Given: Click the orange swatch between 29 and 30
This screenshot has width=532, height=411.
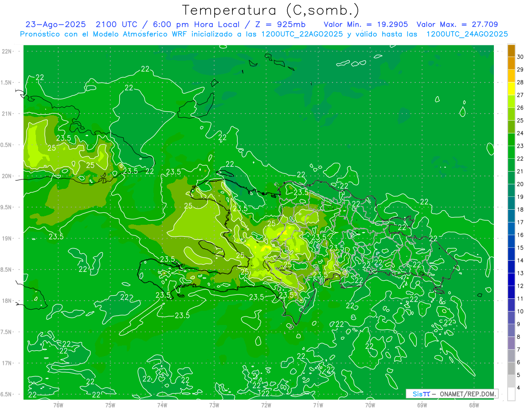Looking at the screenshot, I should (511, 63).
